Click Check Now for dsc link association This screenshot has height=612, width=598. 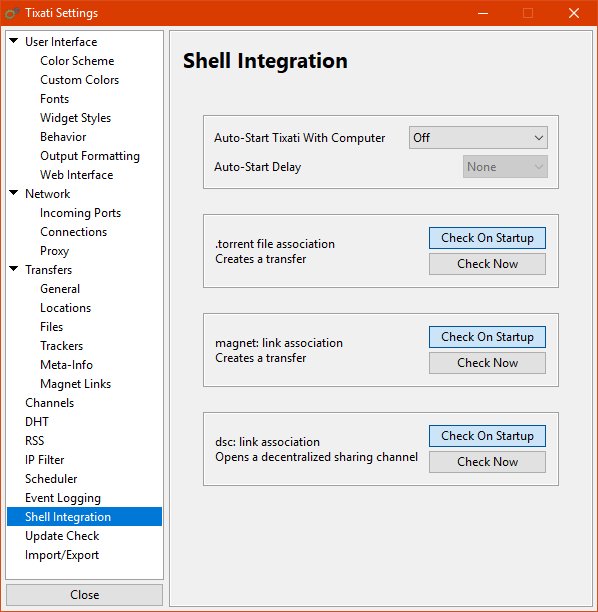tap(487, 462)
